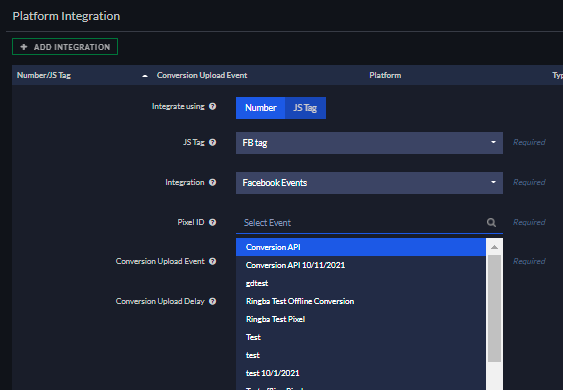
Task: Click the plus icon on Add Integration
Action: [x=24, y=47]
